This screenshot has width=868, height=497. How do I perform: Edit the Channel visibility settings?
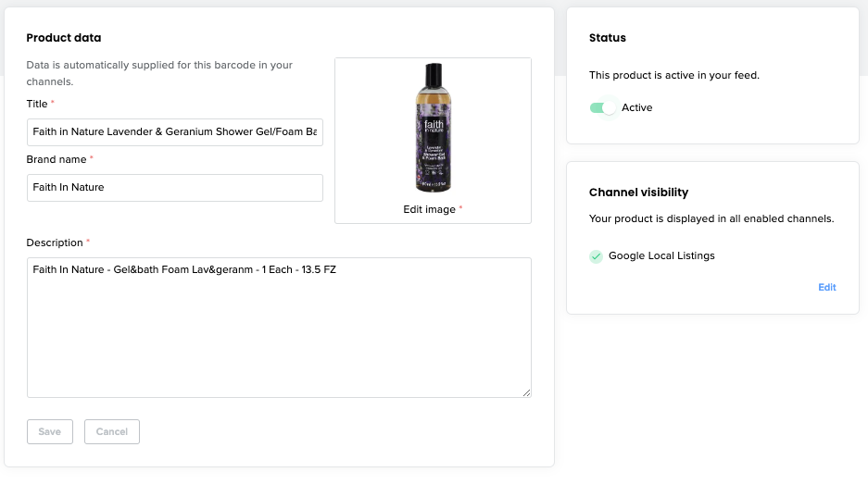click(x=826, y=288)
